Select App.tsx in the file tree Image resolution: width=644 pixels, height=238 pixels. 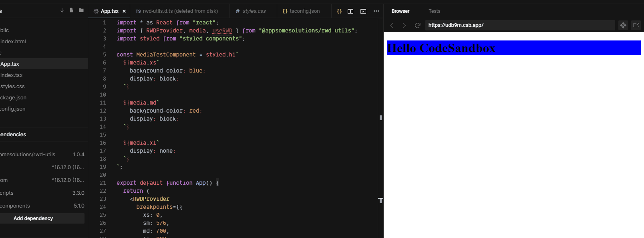pos(44,64)
